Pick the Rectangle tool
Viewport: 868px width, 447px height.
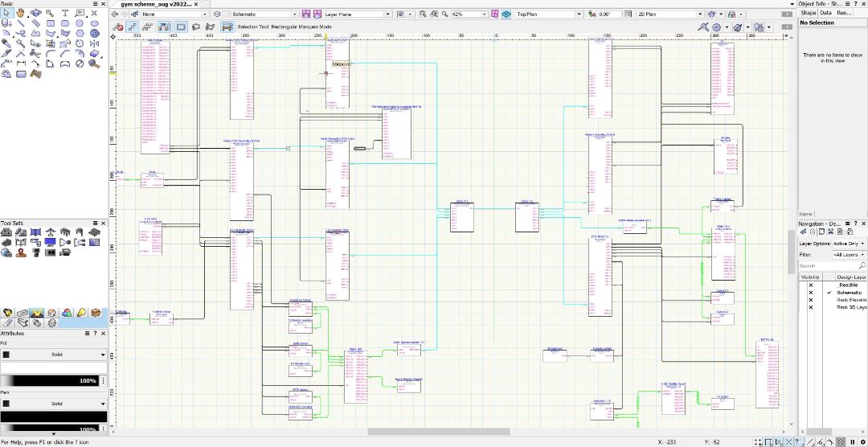click(51, 24)
